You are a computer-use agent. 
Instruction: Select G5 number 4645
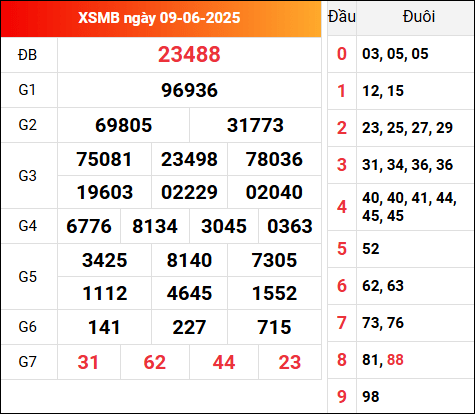(189, 294)
